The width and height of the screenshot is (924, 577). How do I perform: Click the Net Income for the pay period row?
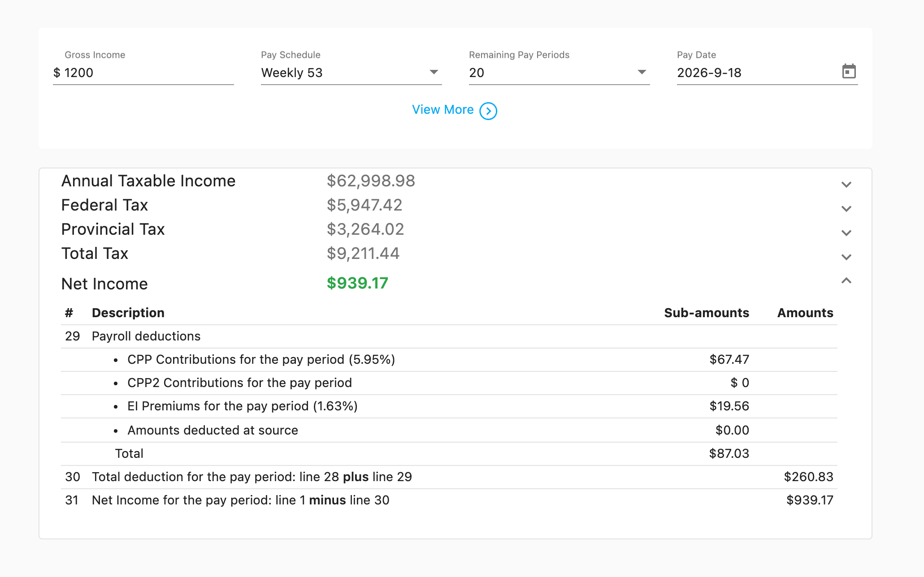point(449,500)
